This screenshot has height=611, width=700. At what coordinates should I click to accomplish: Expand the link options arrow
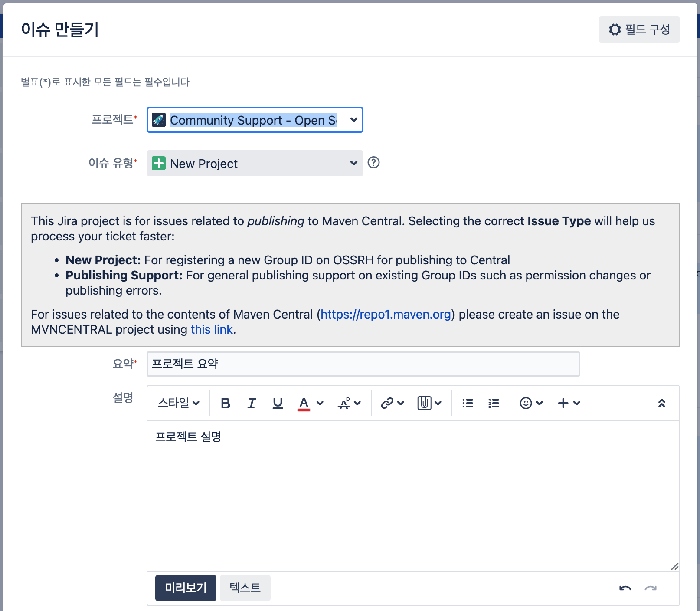pyautogui.click(x=401, y=403)
